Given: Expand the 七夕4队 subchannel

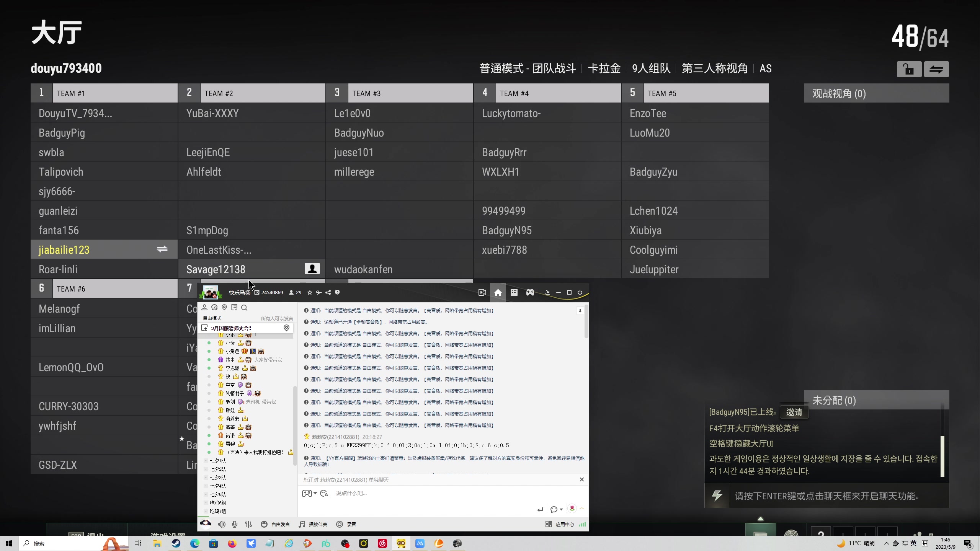Looking at the screenshot, I should (206, 486).
